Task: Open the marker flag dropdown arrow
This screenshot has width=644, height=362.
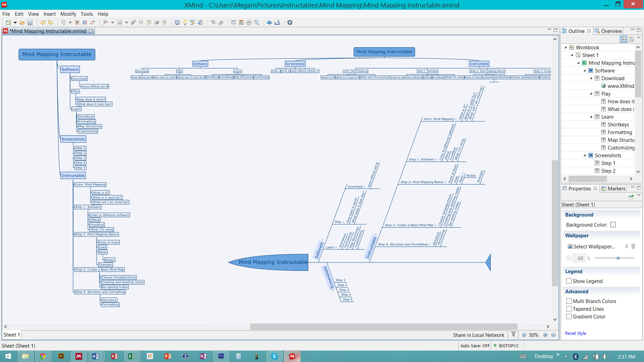Action: tap(112, 22)
